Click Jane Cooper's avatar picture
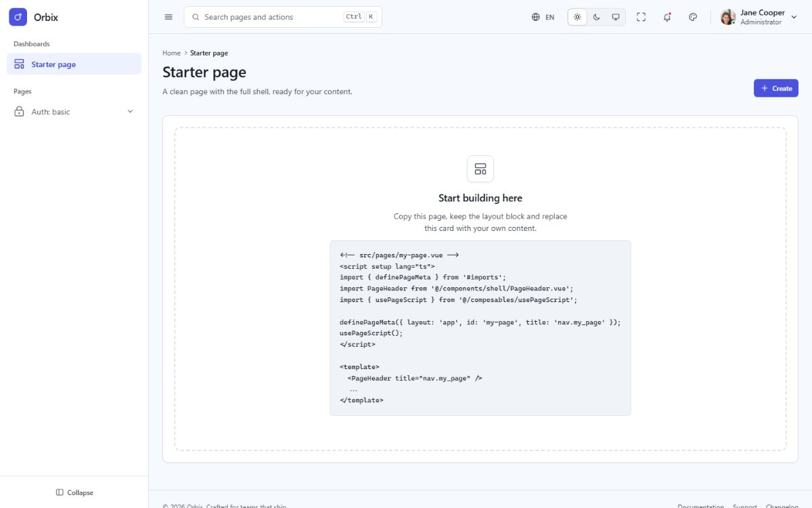This screenshot has width=812, height=508. pos(728,17)
